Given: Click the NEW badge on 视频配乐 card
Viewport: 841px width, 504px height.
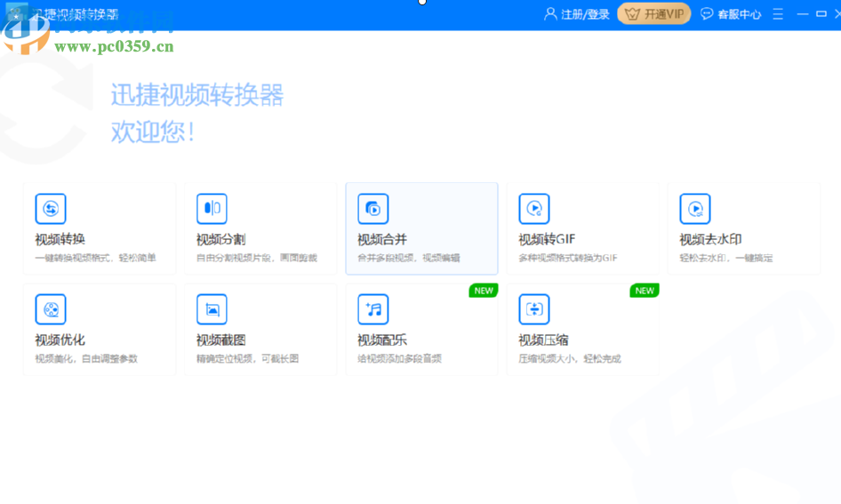Looking at the screenshot, I should point(484,291).
